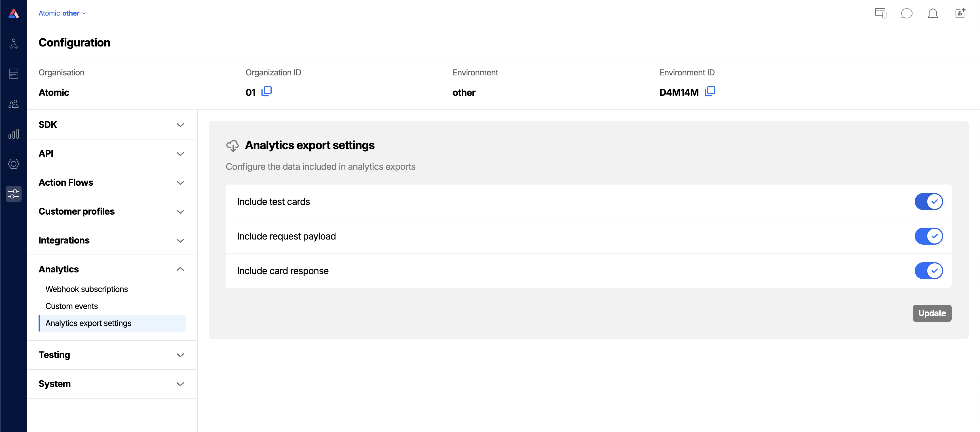Open notifications via the bell icon
This screenshot has height=432, width=980.
point(933,13)
